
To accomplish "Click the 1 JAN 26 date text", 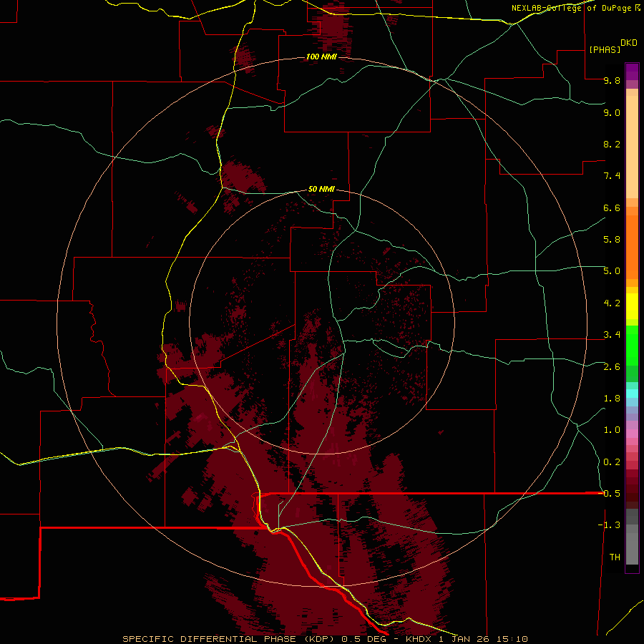I will coord(464,639).
